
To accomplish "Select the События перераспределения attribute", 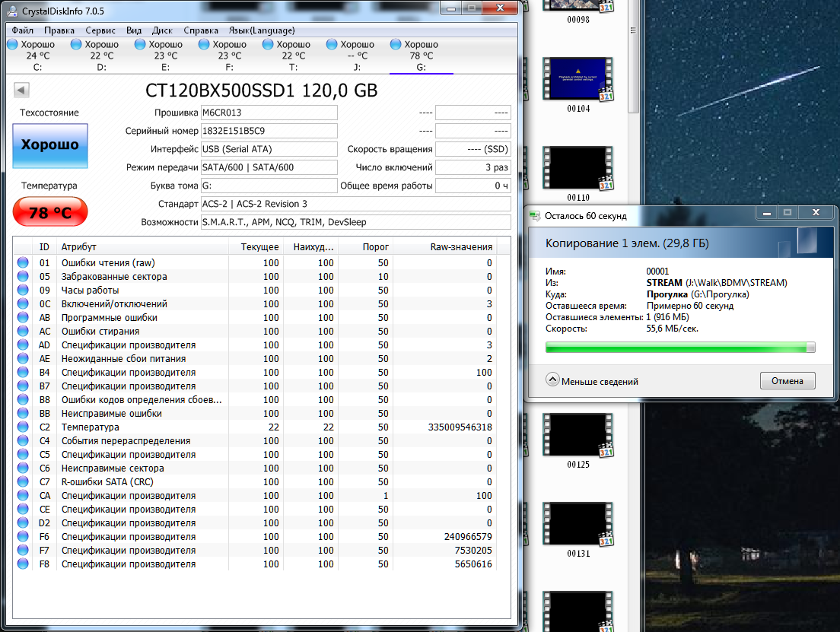I will click(x=126, y=441).
